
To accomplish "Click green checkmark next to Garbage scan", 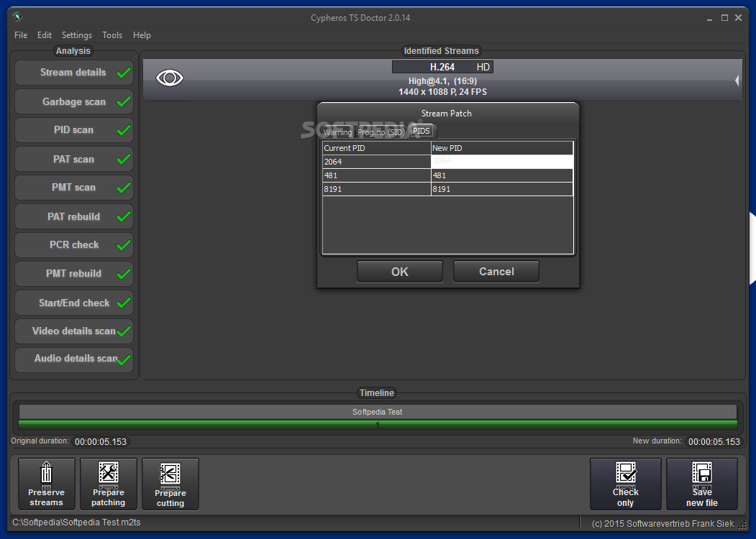I will click(124, 101).
